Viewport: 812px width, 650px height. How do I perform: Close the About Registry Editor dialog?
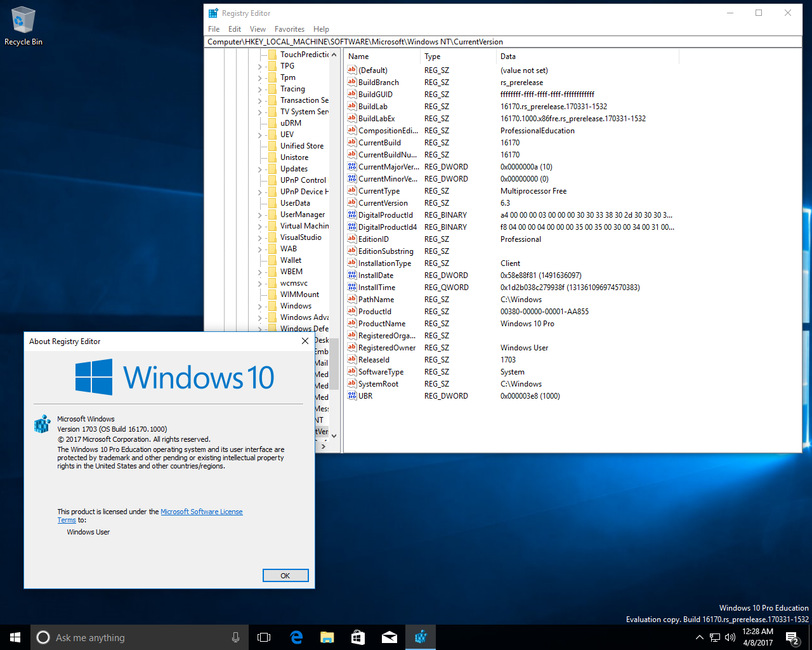(304, 341)
